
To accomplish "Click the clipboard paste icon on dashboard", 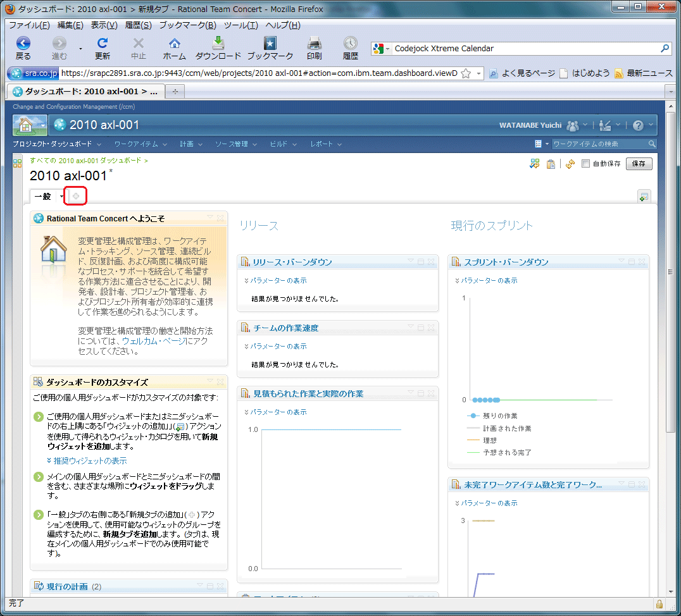I will (551, 164).
